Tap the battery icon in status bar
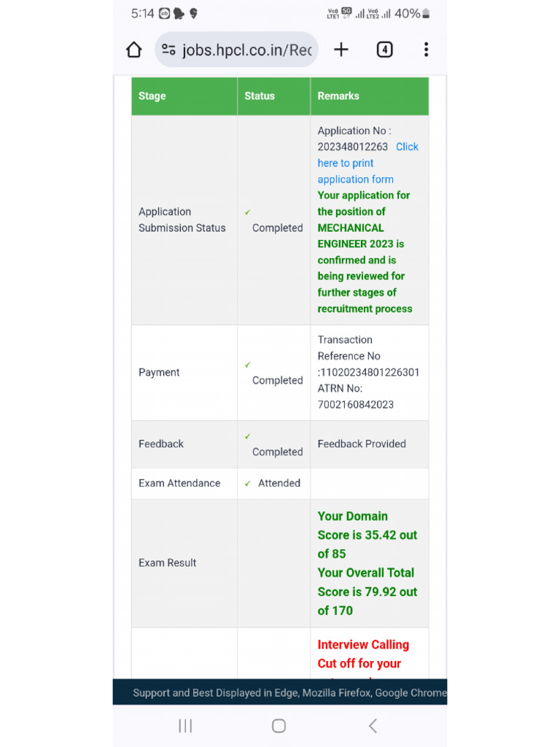This screenshot has width=560, height=747. (x=426, y=13)
